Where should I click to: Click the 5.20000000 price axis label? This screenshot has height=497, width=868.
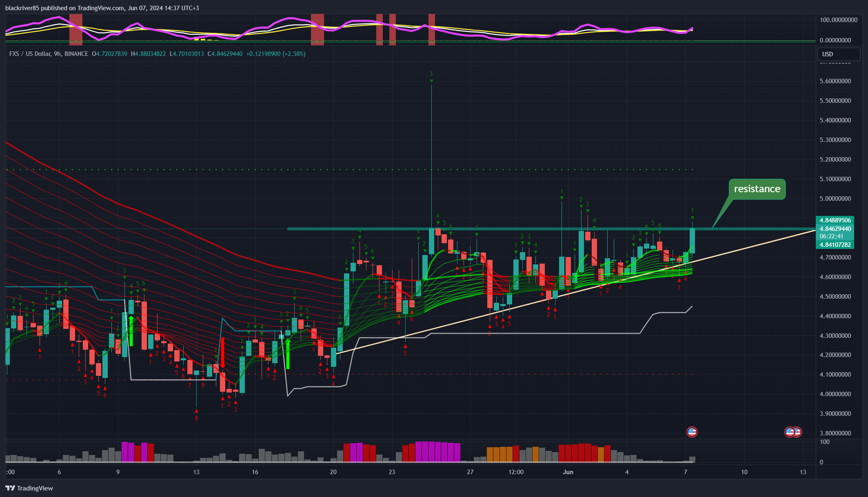pyautogui.click(x=835, y=160)
